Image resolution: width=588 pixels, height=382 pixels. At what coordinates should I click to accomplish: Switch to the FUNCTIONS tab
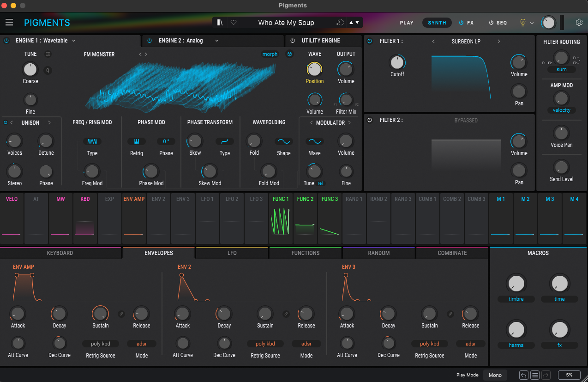pos(305,253)
